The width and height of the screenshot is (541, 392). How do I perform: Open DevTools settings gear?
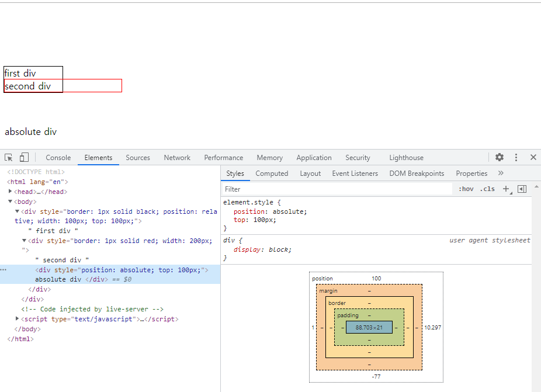tap(500, 157)
